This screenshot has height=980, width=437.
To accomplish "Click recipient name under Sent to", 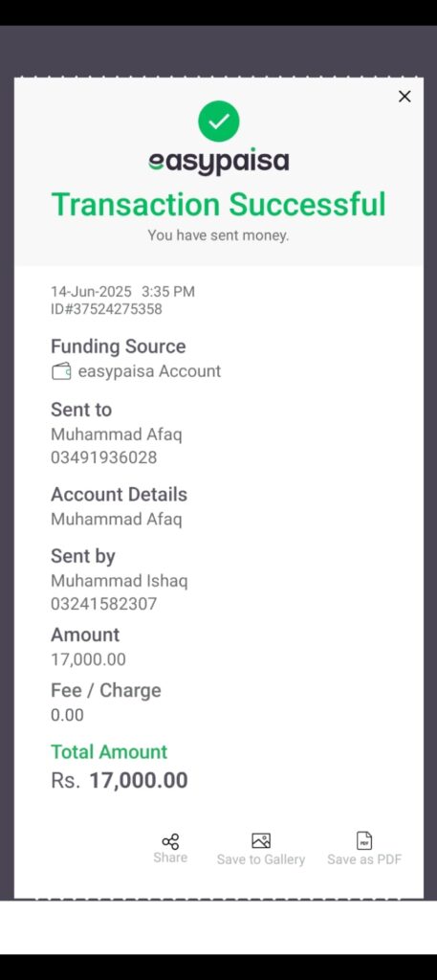I will 116,434.
